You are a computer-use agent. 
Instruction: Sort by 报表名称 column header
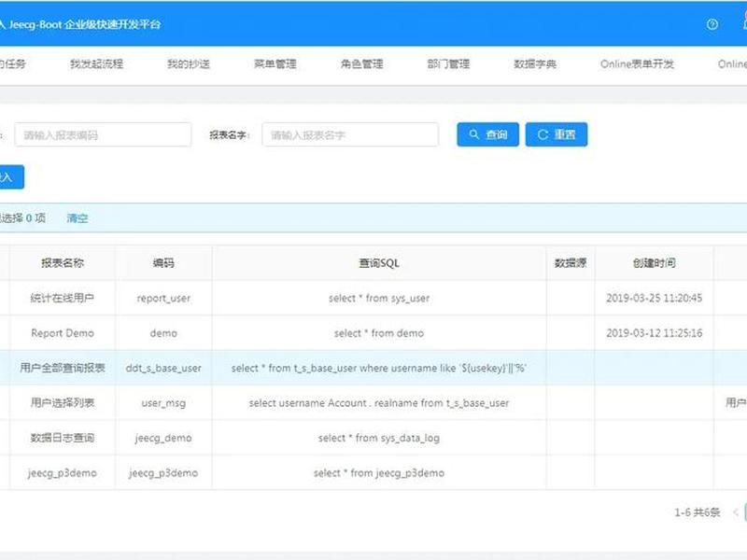coord(63,263)
